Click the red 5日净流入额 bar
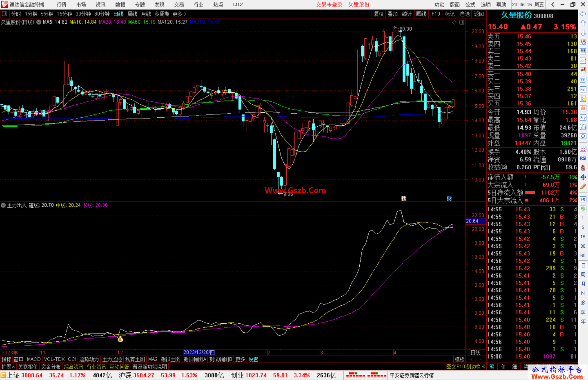 point(530,193)
